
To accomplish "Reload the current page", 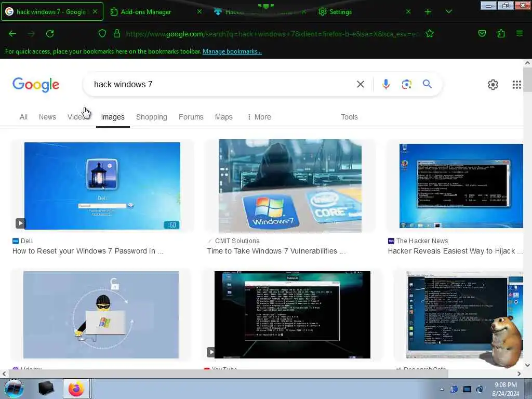I will (50, 34).
